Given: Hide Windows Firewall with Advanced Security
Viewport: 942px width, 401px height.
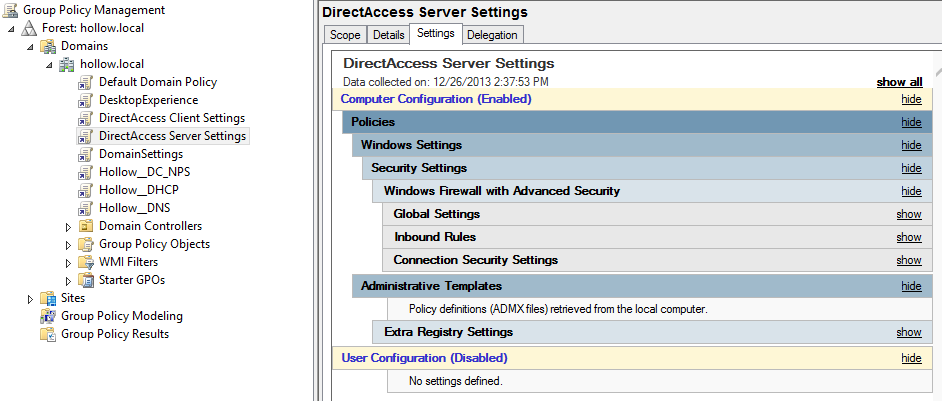Looking at the screenshot, I should (x=911, y=191).
